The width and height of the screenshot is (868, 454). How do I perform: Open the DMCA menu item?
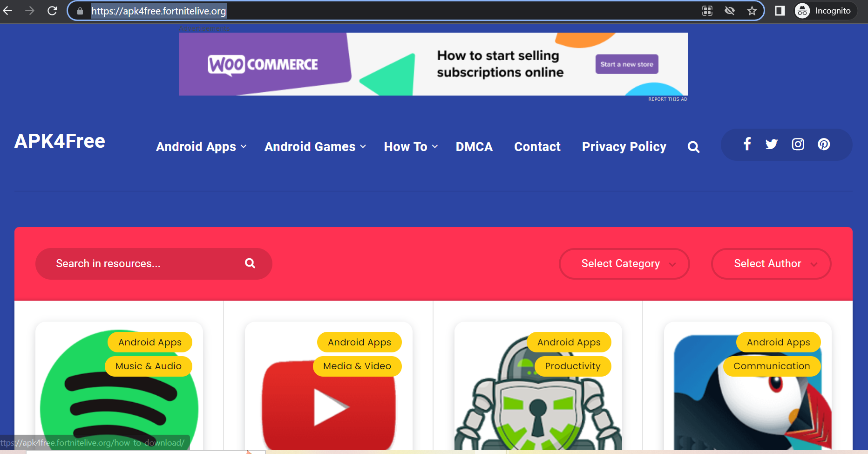tap(474, 147)
